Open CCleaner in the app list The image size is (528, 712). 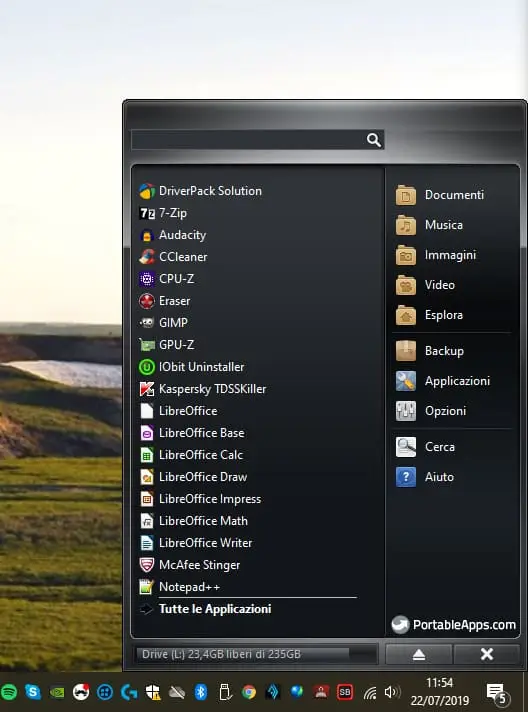click(x=173, y=257)
